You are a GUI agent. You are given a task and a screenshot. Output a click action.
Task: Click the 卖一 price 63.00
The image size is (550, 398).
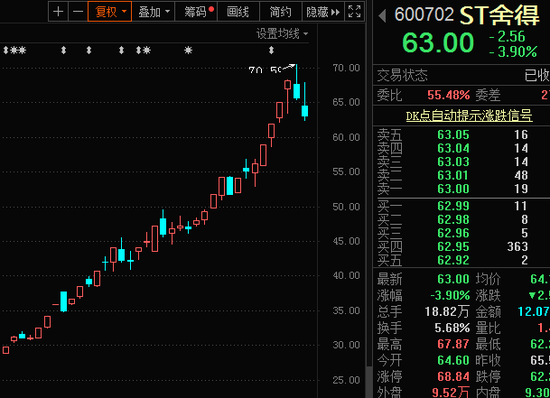(453, 189)
